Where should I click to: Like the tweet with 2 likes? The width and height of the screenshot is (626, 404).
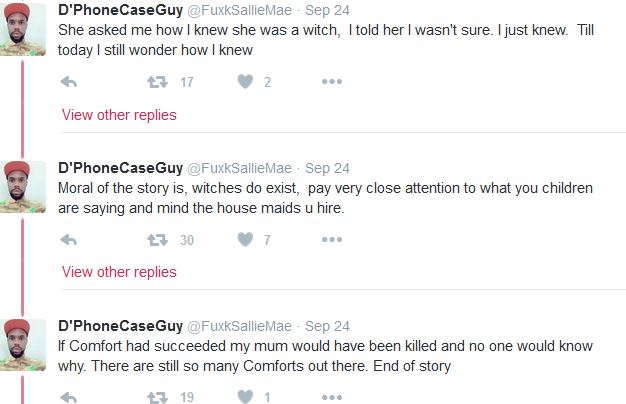tap(245, 82)
